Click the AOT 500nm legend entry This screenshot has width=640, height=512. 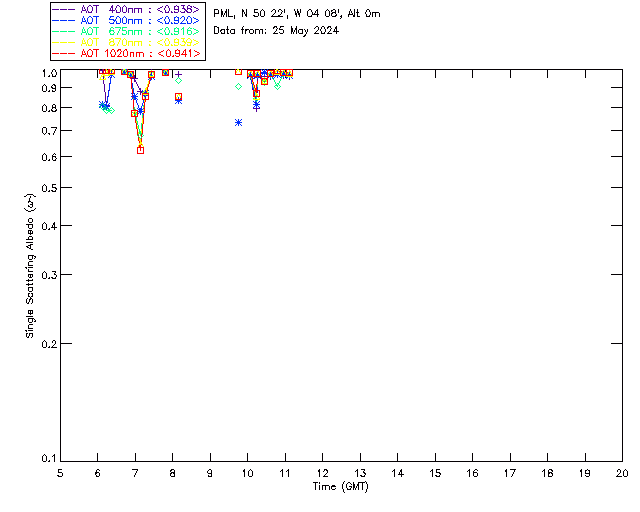coord(128,20)
